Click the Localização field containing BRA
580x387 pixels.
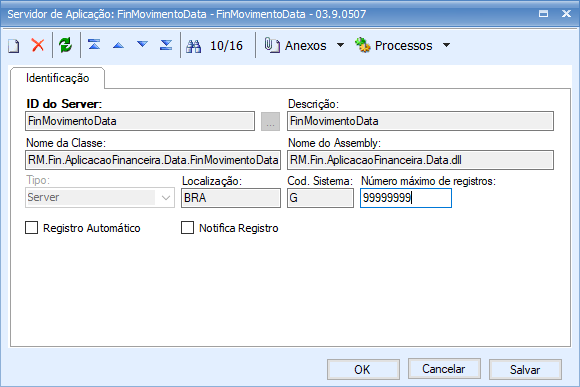[x=231, y=198]
